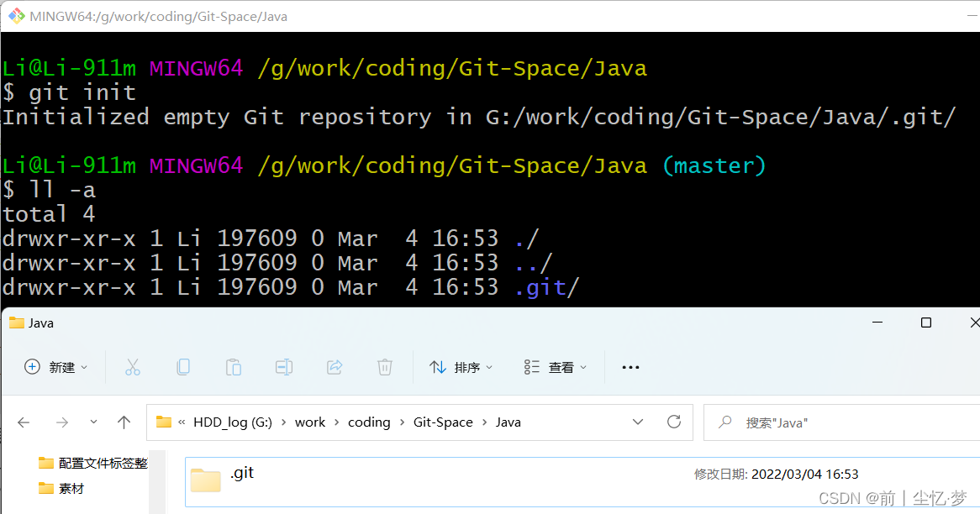
Task: Expand chevron after Git-Space breadcrumb
Action: (484, 422)
